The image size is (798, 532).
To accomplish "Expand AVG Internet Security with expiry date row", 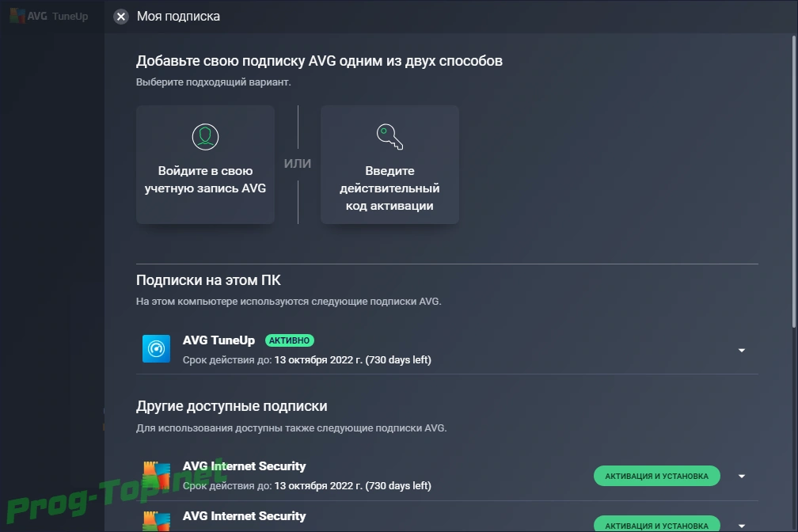I will (742, 477).
